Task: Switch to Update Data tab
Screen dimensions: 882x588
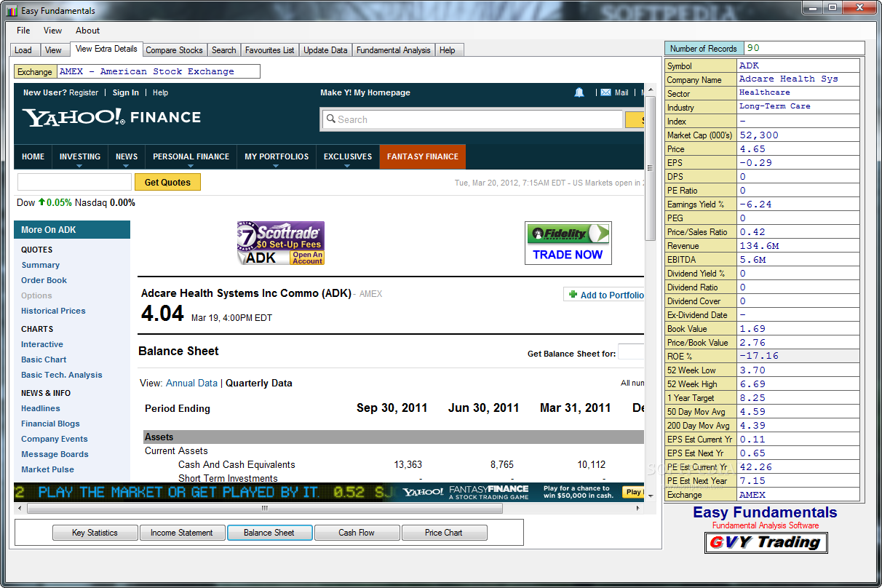Action: [x=325, y=50]
